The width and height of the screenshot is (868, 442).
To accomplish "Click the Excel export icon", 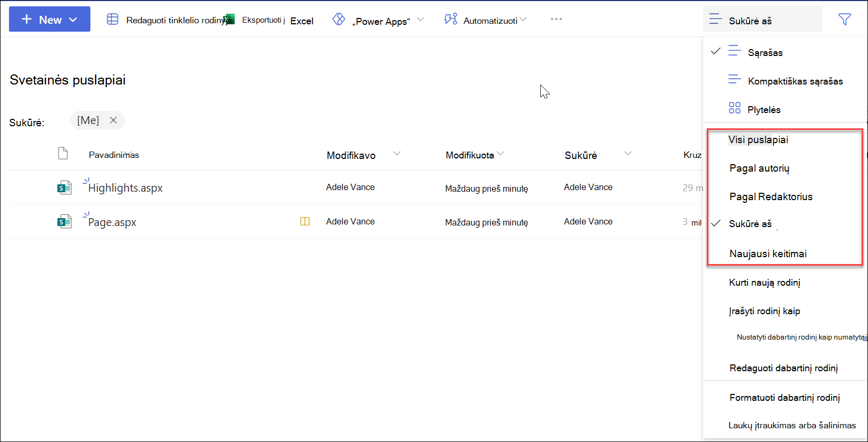I will tap(229, 20).
